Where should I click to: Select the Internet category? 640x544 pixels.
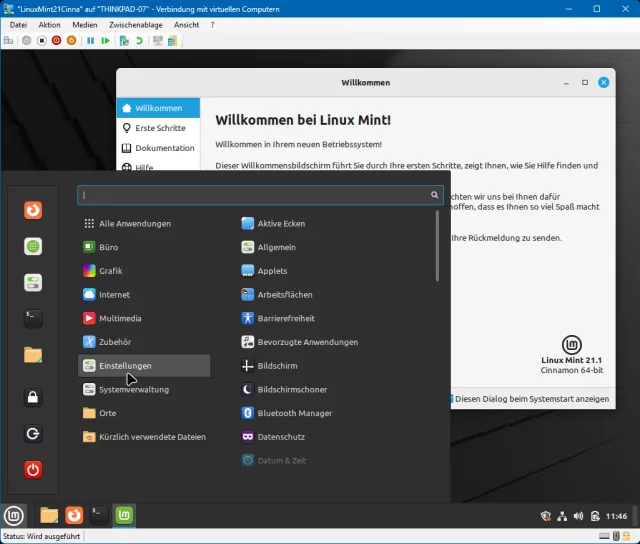pos(144,295)
